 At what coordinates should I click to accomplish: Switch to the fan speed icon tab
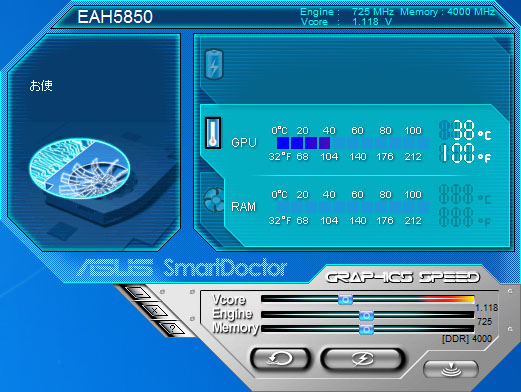pos(214,199)
